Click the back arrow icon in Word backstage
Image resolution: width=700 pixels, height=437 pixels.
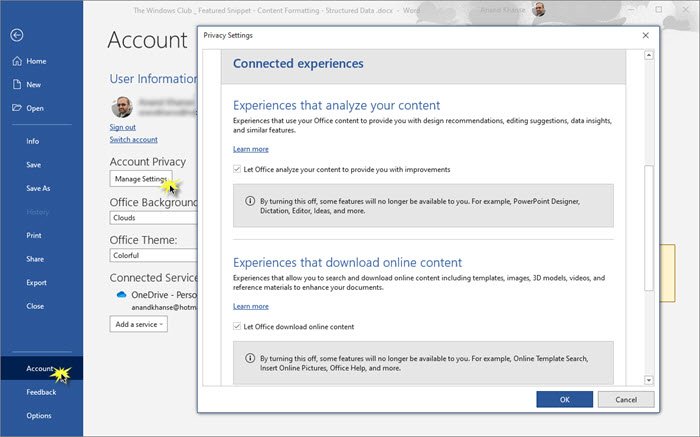pos(17,35)
